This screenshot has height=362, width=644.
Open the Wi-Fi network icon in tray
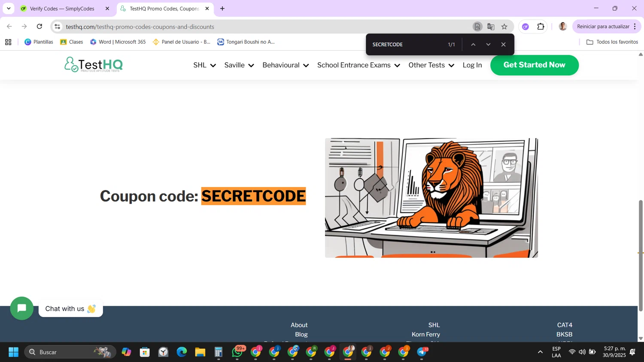tap(572, 352)
